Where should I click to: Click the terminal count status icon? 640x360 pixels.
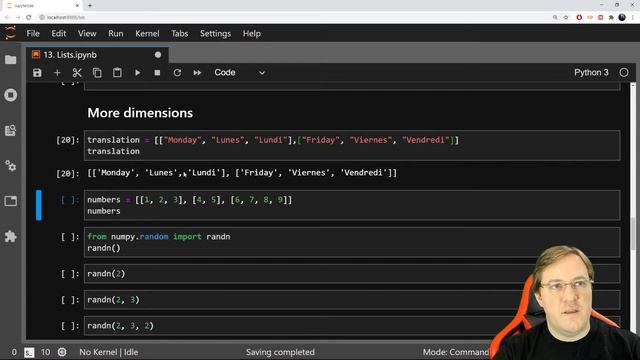[29, 352]
